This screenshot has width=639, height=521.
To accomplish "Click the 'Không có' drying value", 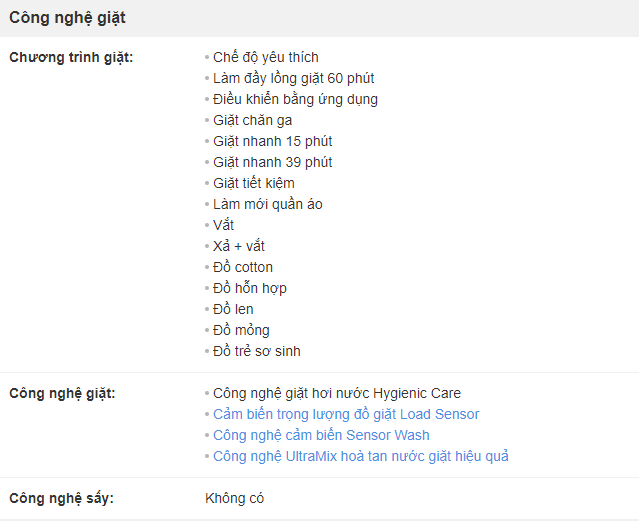I will 235,499.
